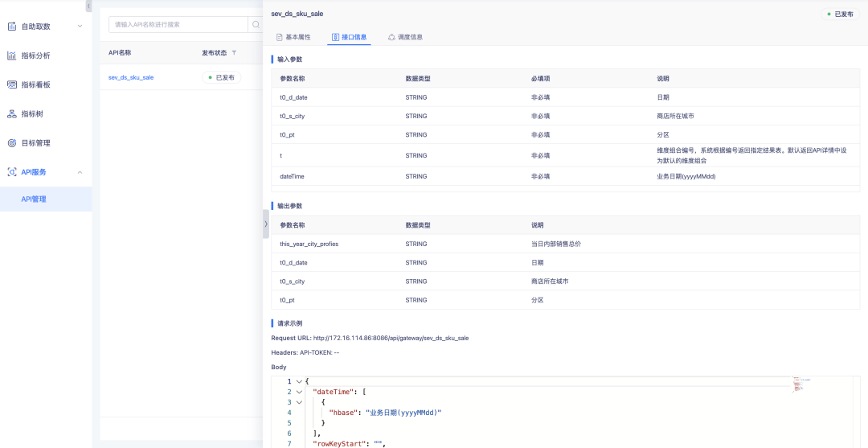Viewport: 868px width, 448px height.
Task: Click the 输入参数 section heading
Action: (289, 59)
